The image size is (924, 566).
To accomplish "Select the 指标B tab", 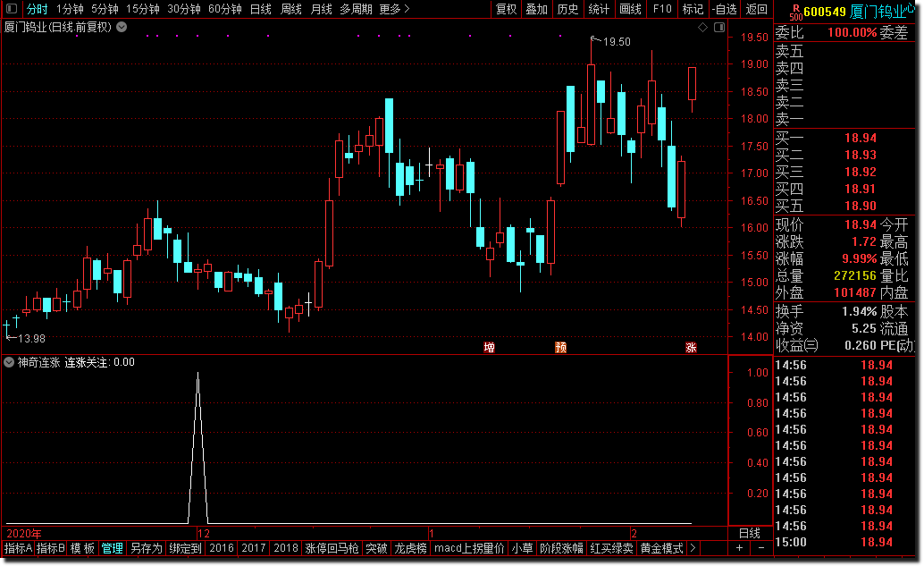I will tap(51, 548).
